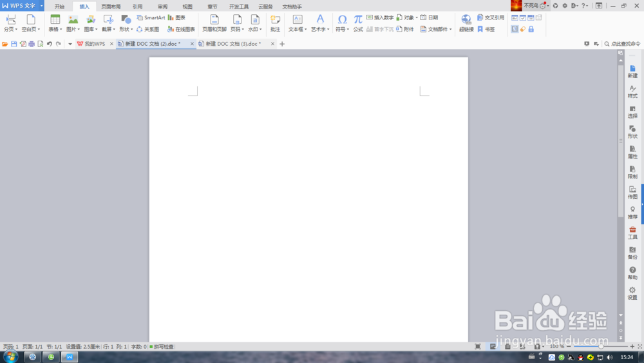Insert page number (页码)
The width and height of the screenshot is (644, 363).
(x=237, y=23)
